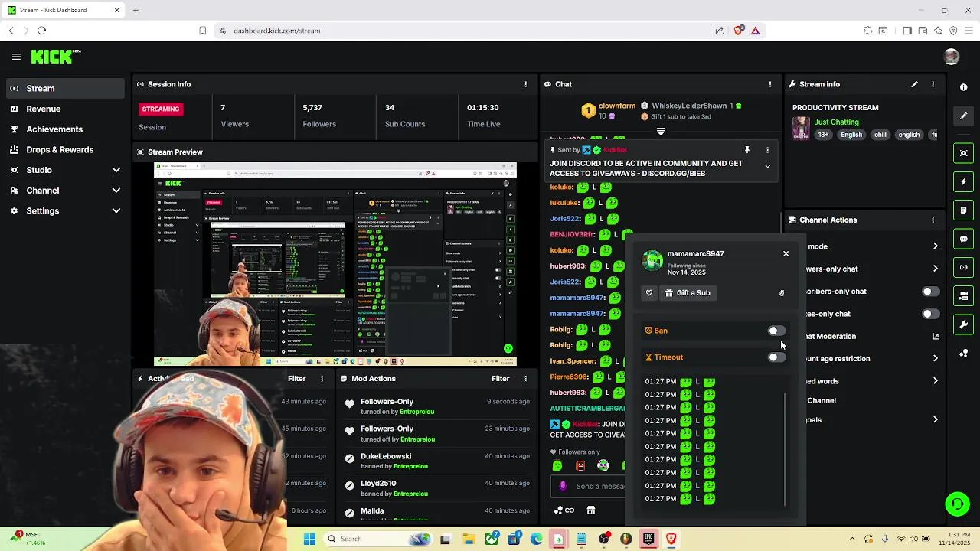Open user avatar menu in the Kick header

click(x=952, y=57)
